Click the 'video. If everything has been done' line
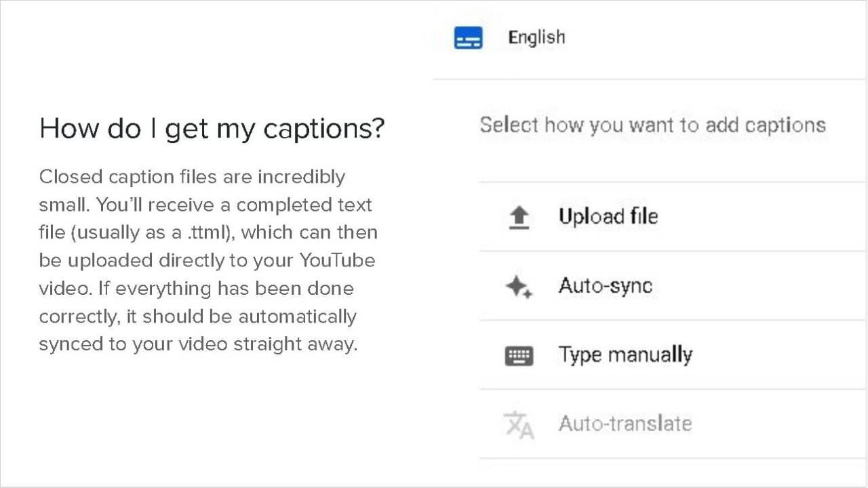The height and width of the screenshot is (488, 868). pos(196,288)
